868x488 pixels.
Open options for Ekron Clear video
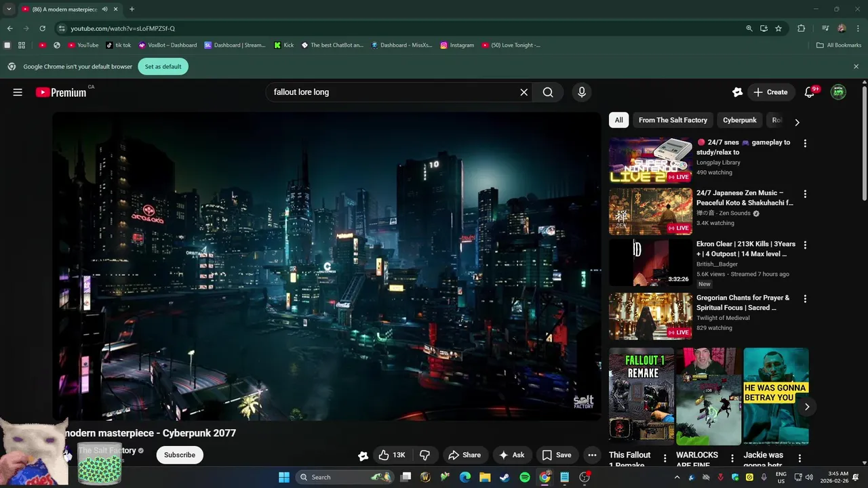pyautogui.click(x=805, y=245)
